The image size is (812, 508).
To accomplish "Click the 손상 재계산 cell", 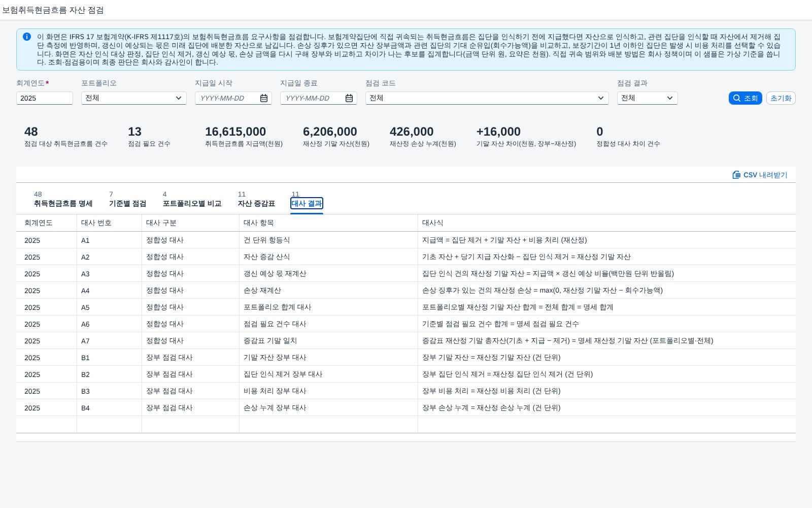I will pyautogui.click(x=329, y=291).
